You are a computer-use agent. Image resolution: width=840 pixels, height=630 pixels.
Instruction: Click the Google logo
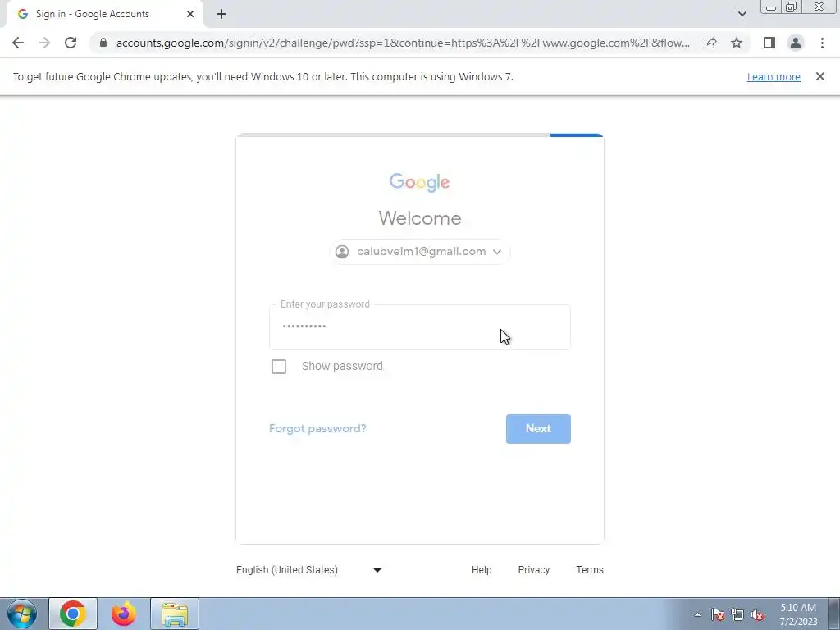click(419, 182)
